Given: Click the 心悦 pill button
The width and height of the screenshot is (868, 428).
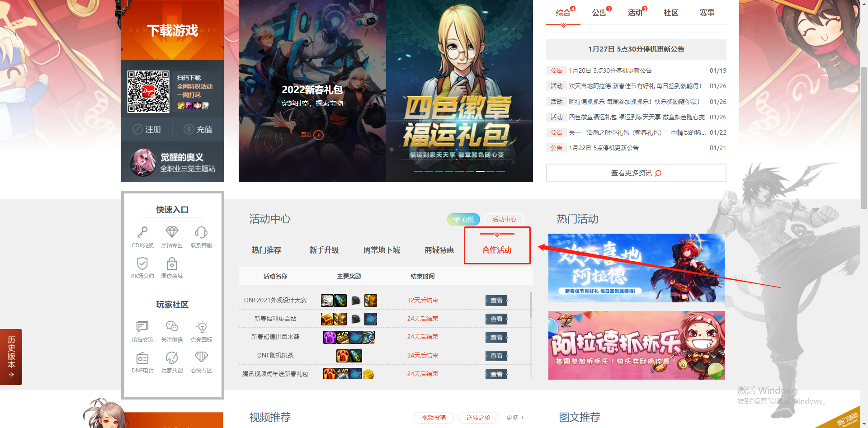Looking at the screenshot, I should coord(464,219).
